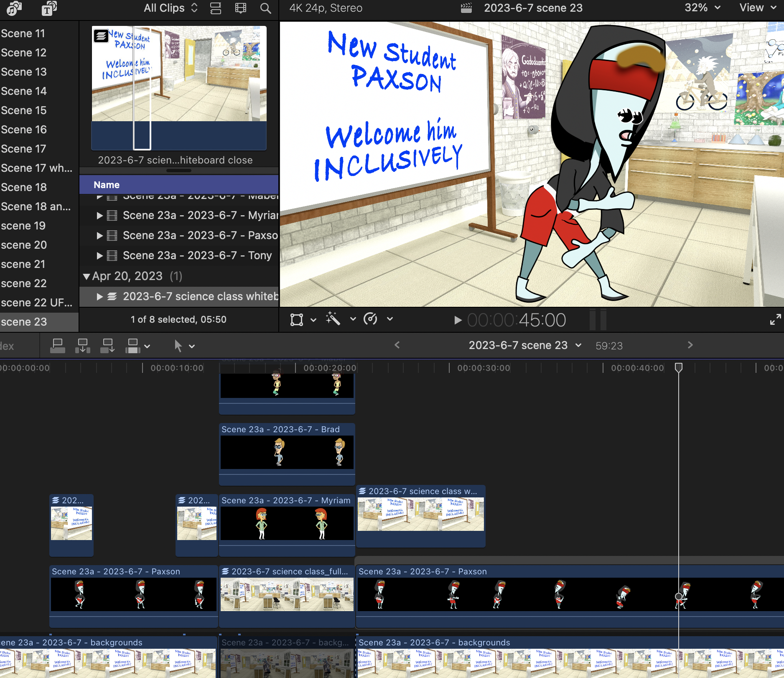Click the audio meters icon

tap(598, 320)
